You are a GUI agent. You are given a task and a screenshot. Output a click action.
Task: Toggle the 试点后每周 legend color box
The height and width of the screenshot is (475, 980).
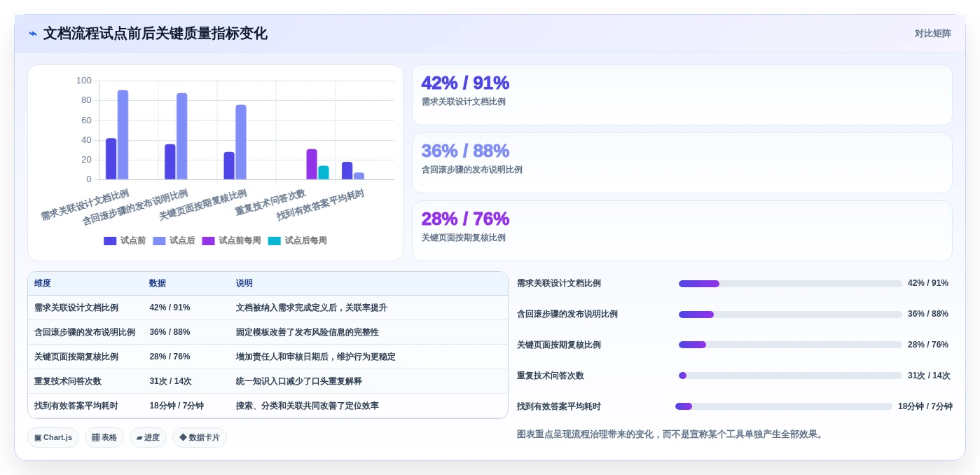pos(274,241)
